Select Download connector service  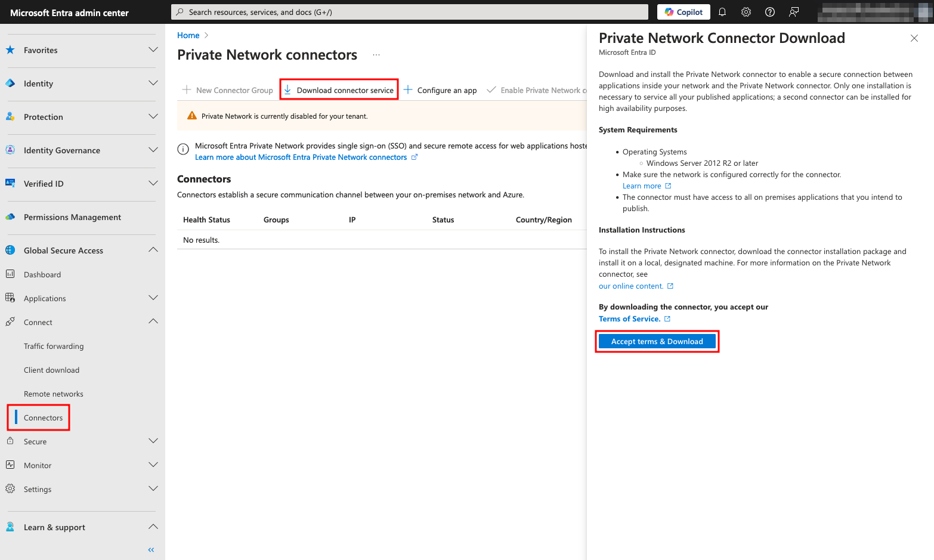click(338, 89)
